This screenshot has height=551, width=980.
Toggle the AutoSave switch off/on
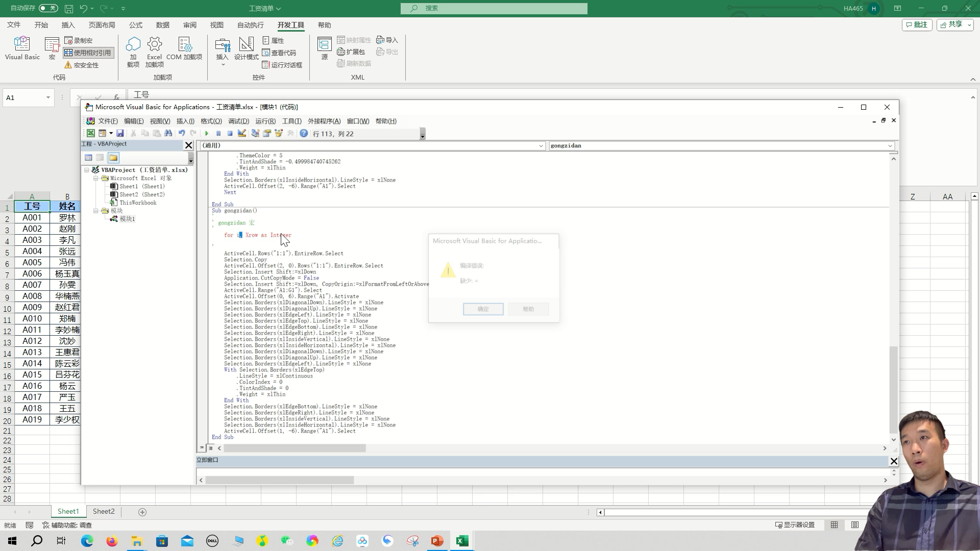click(x=48, y=8)
